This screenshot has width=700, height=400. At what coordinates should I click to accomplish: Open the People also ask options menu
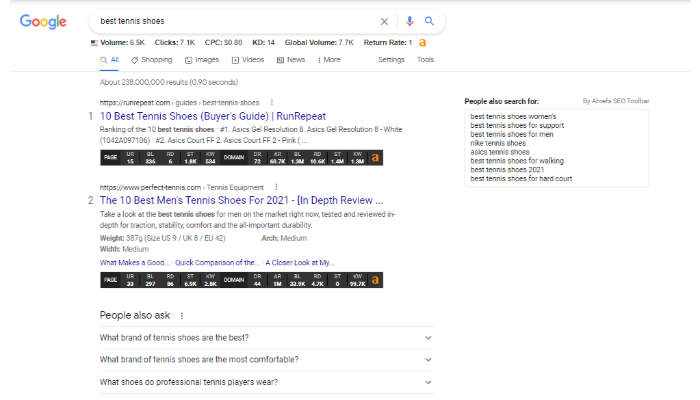coord(182,316)
